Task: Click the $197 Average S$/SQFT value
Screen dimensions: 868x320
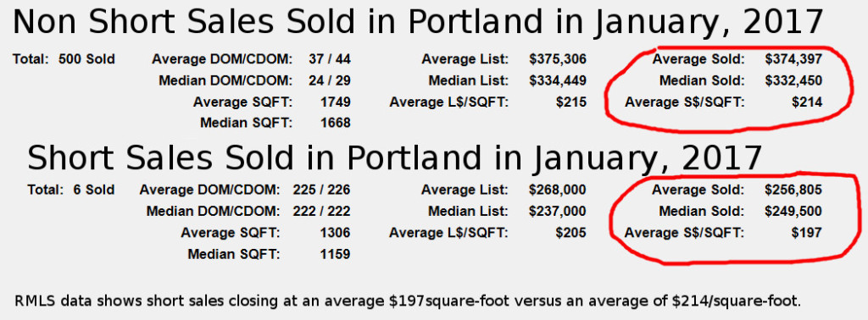Action: (807, 233)
